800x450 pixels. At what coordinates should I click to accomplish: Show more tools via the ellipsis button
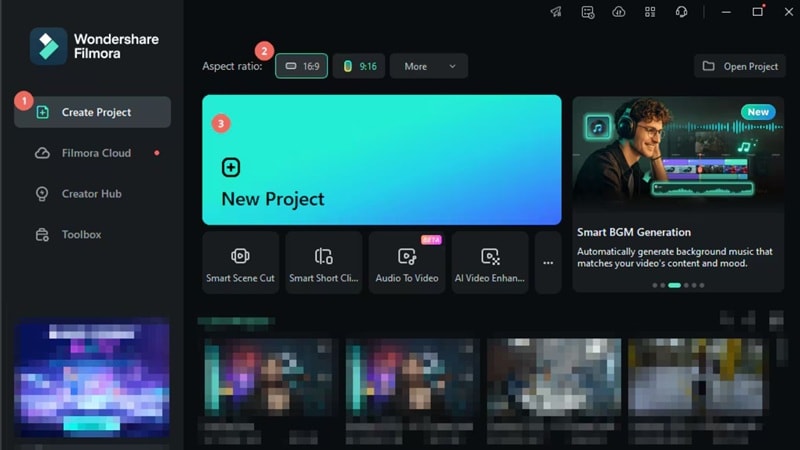point(548,263)
